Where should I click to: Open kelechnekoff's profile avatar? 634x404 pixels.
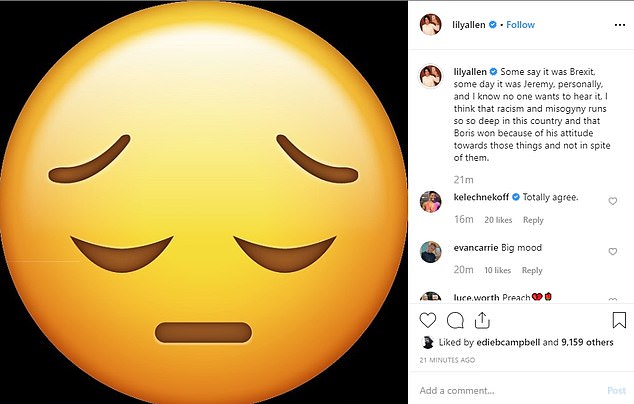[x=430, y=201]
